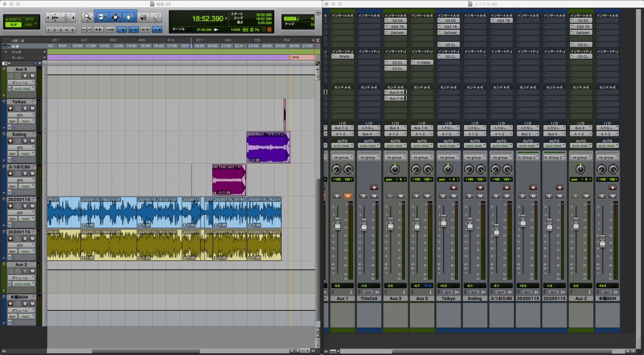Viewport: 644px width, 355px height.
Task: Select zoom preset 5
Action: (73, 30)
